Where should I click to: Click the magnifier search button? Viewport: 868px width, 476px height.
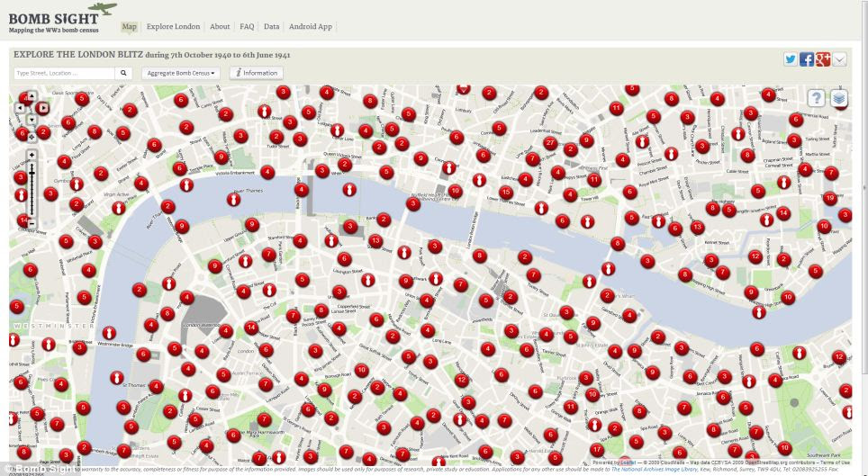(123, 73)
